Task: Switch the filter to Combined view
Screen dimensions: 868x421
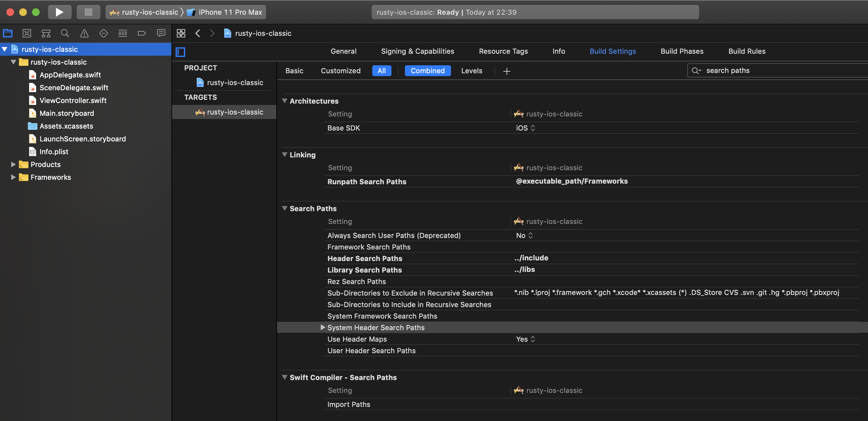Action: coord(428,70)
